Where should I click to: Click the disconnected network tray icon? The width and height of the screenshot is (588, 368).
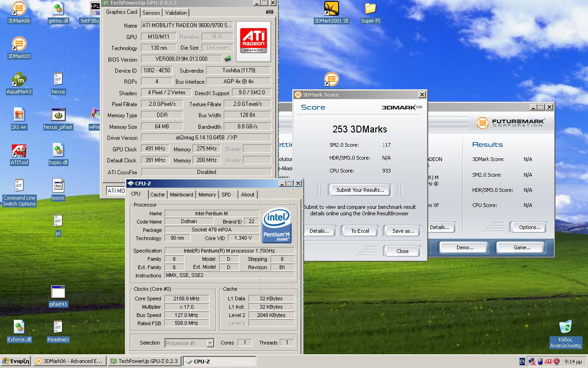[x=532, y=362]
